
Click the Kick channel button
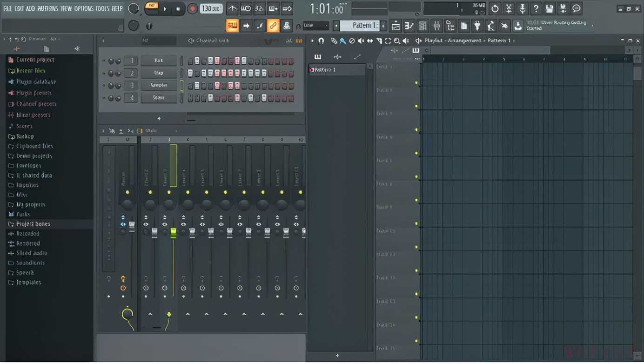[x=159, y=61]
